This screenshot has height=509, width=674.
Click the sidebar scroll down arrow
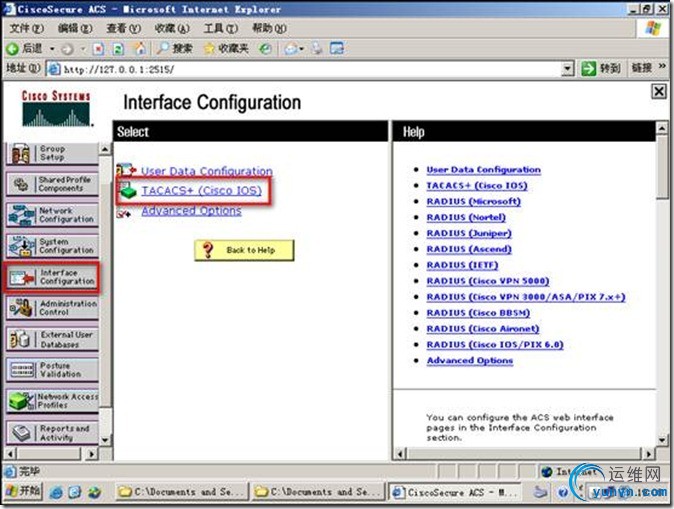tap(105, 440)
